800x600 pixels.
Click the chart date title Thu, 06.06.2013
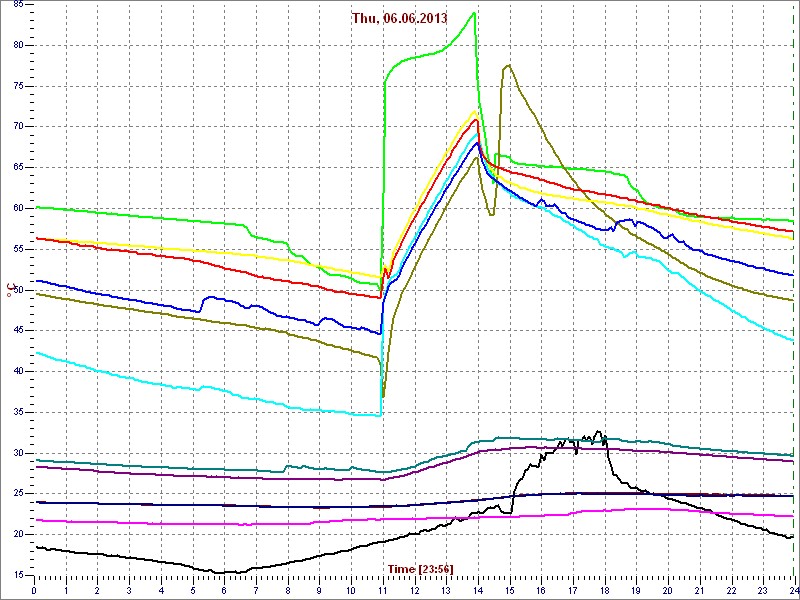click(399, 18)
